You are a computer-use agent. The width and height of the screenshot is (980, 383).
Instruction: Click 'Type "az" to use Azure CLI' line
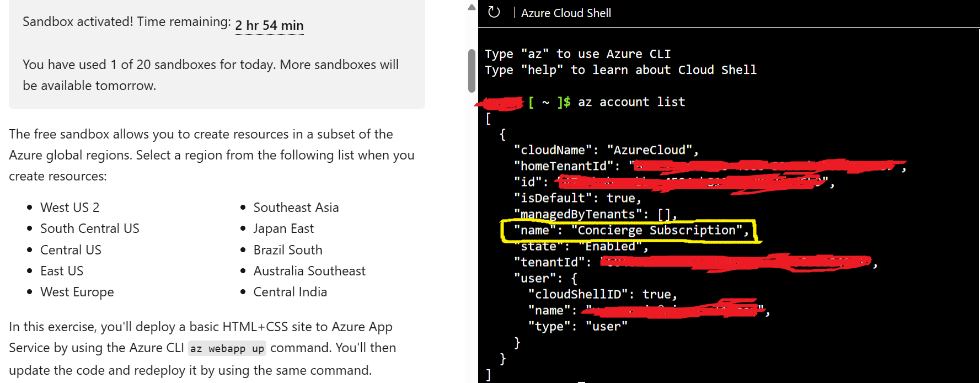click(x=578, y=54)
